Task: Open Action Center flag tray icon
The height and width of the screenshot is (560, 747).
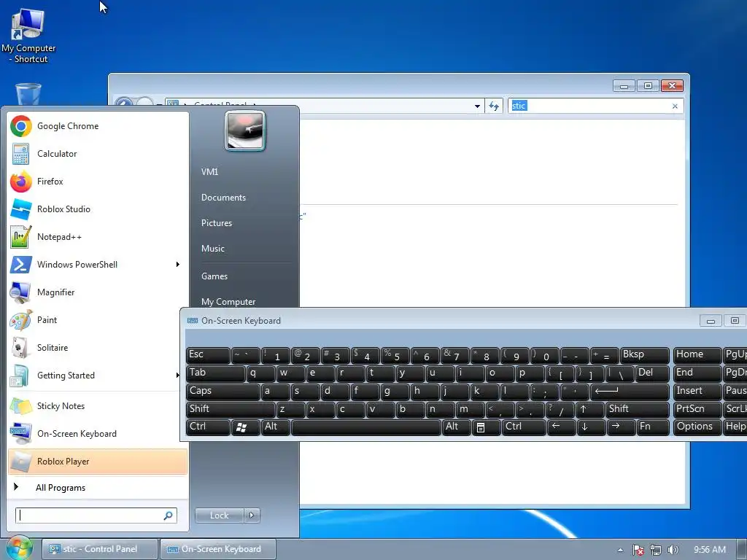Action: 638,550
